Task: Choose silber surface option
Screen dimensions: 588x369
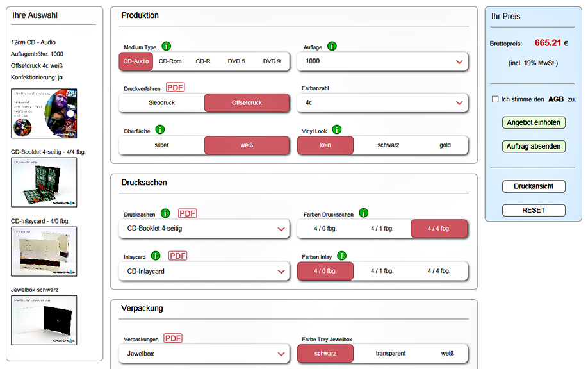Action: click(x=161, y=145)
